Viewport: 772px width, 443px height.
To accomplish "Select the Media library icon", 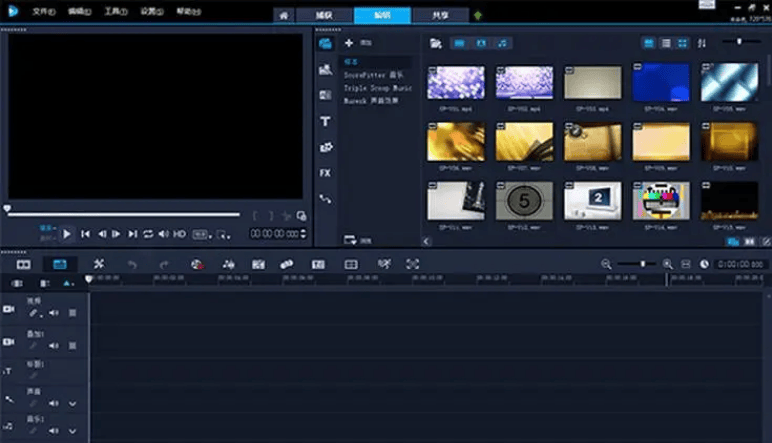I will [325, 43].
